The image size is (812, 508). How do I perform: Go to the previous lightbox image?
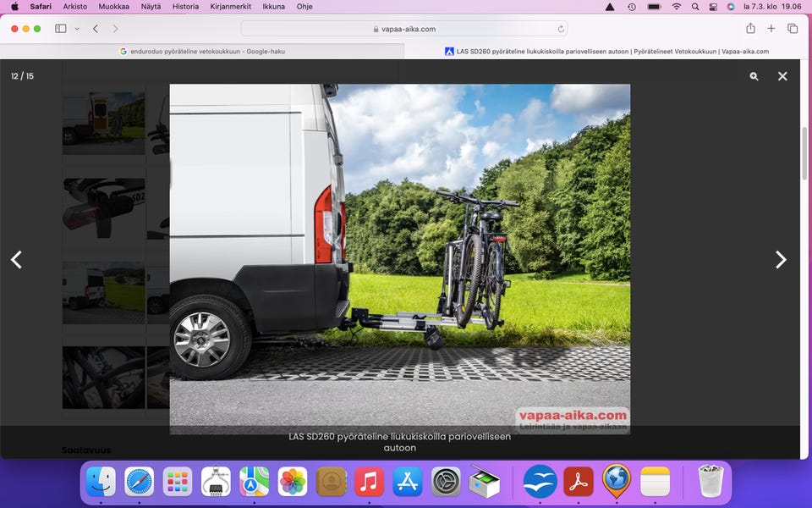coord(16,260)
